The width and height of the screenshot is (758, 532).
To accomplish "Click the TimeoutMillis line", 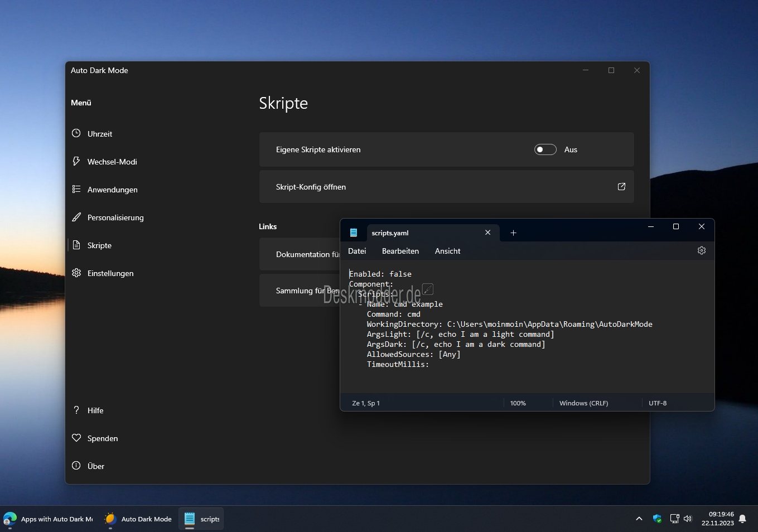I will [398, 364].
